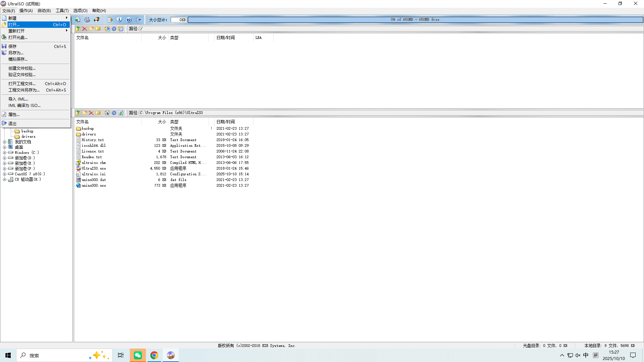Click the refresh icon in the local pane toolbar
Viewport: 644px width, 362px height.
121,113
